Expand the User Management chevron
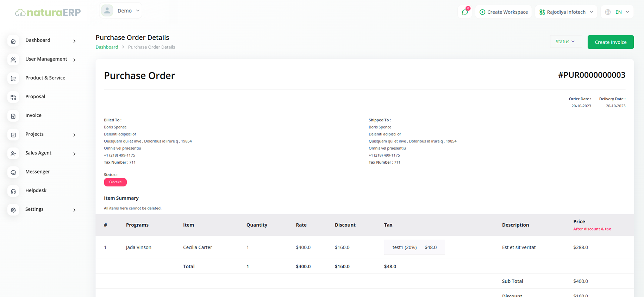644x297 pixels. [74, 60]
